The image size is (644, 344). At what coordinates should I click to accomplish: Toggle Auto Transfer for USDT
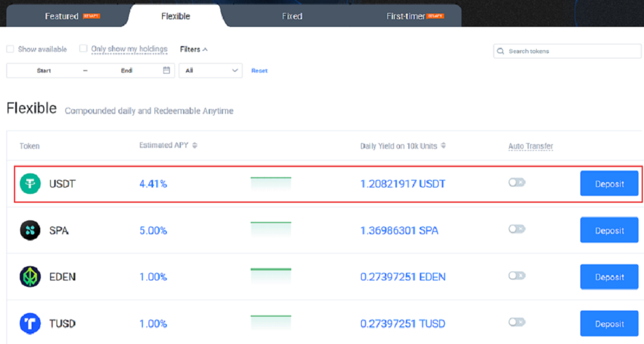pyautogui.click(x=516, y=182)
